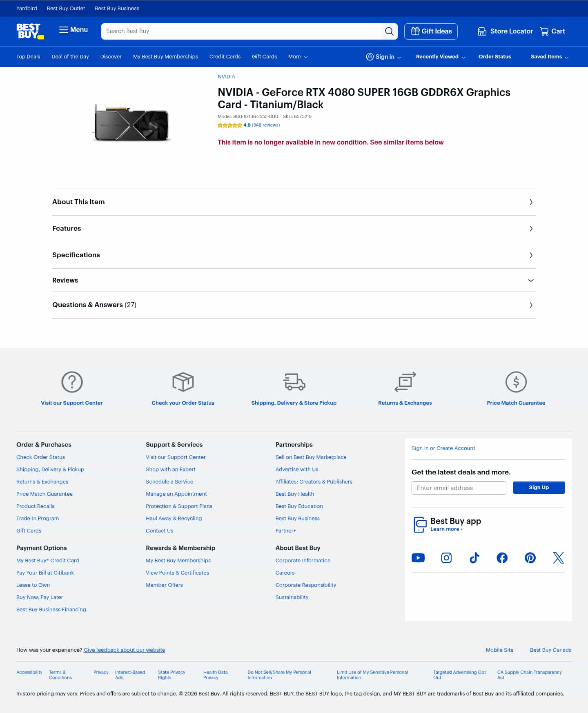Open the Cart
The width and height of the screenshot is (588, 713).
[x=552, y=31]
